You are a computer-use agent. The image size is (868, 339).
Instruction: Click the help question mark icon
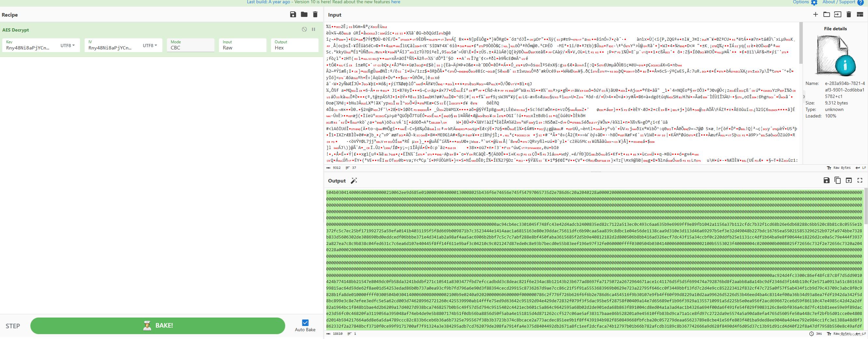pyautogui.click(x=860, y=2)
